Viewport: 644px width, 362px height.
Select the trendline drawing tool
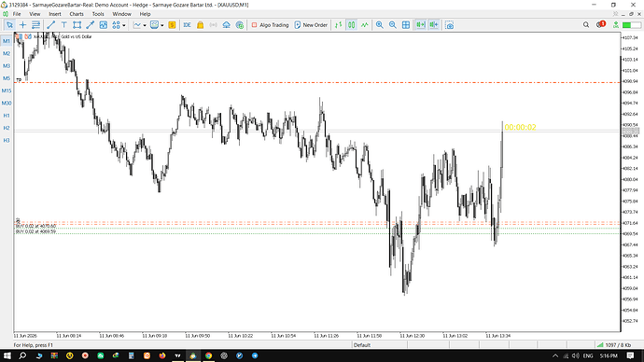coord(51,25)
